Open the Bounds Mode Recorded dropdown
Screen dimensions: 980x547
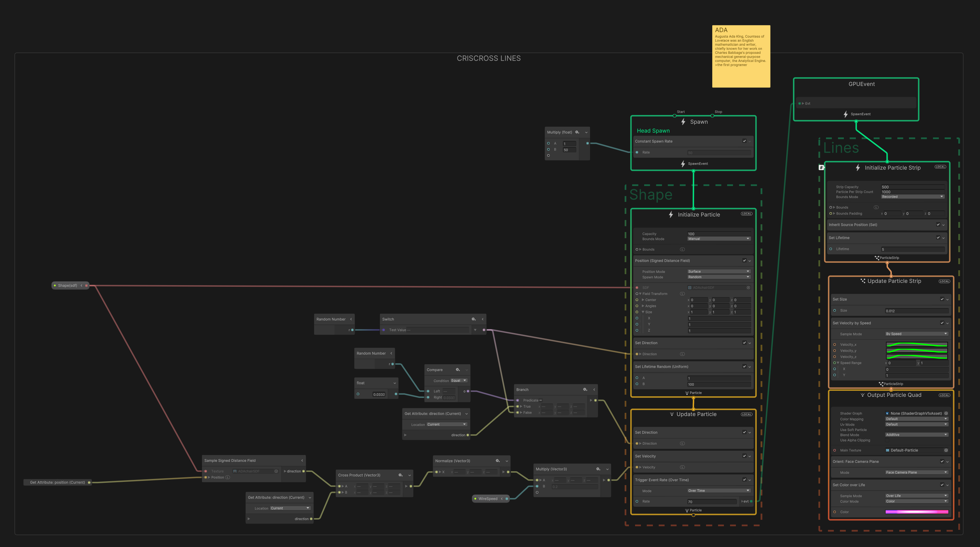point(912,197)
